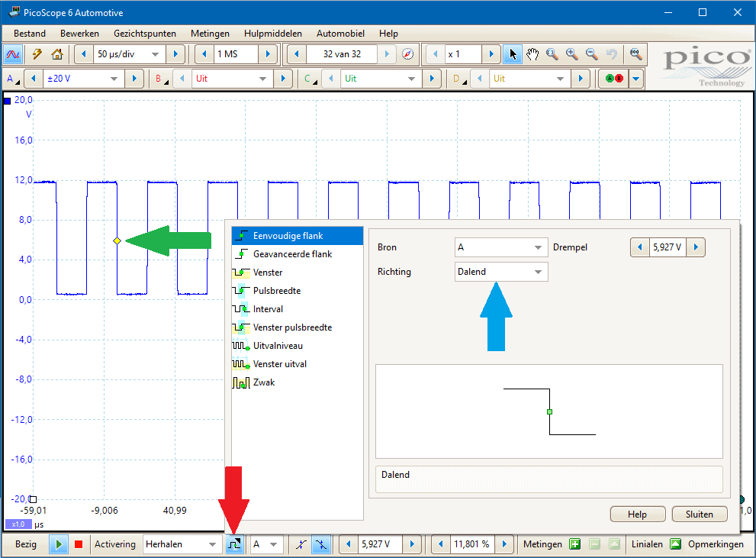Decrease the 1 MS sample count
This screenshot has width=756, height=558.
click(x=204, y=54)
